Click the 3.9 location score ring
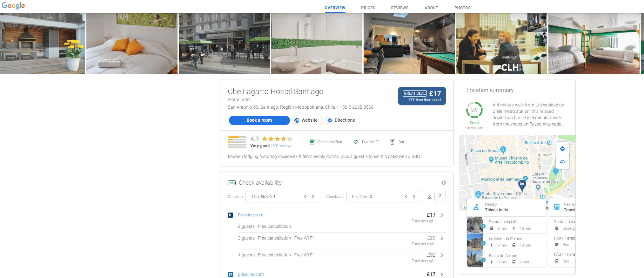 pyautogui.click(x=474, y=110)
